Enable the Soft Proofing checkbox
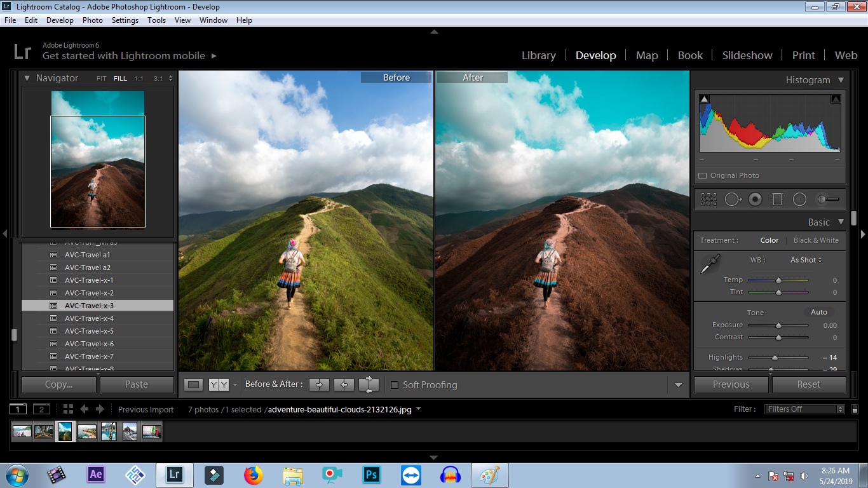Viewport: 868px width, 488px height. click(395, 385)
